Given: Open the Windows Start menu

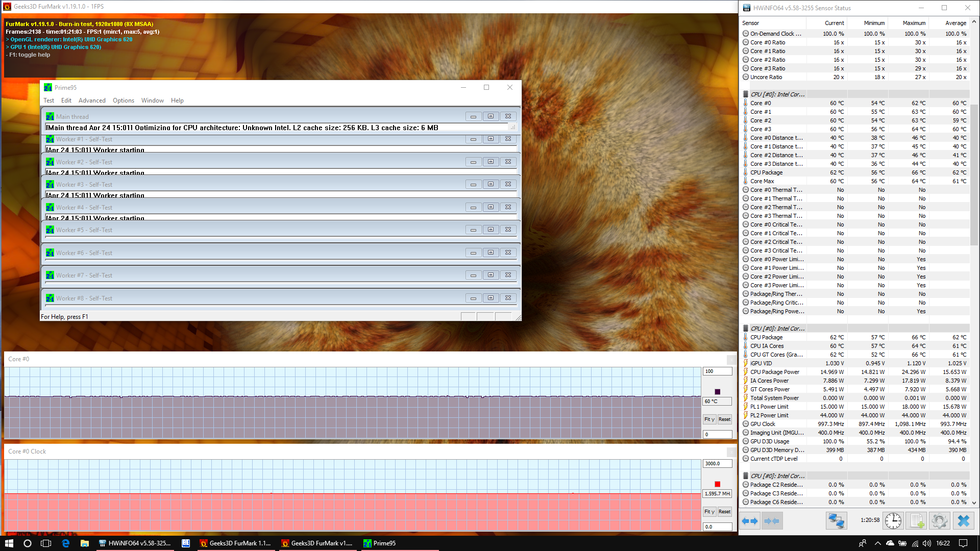Looking at the screenshot, I should click(9, 543).
